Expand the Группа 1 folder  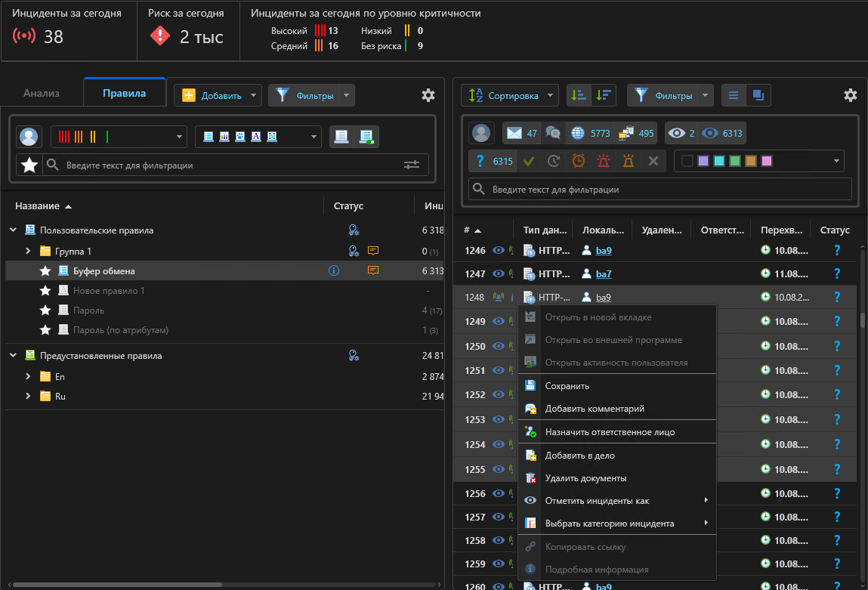28,251
